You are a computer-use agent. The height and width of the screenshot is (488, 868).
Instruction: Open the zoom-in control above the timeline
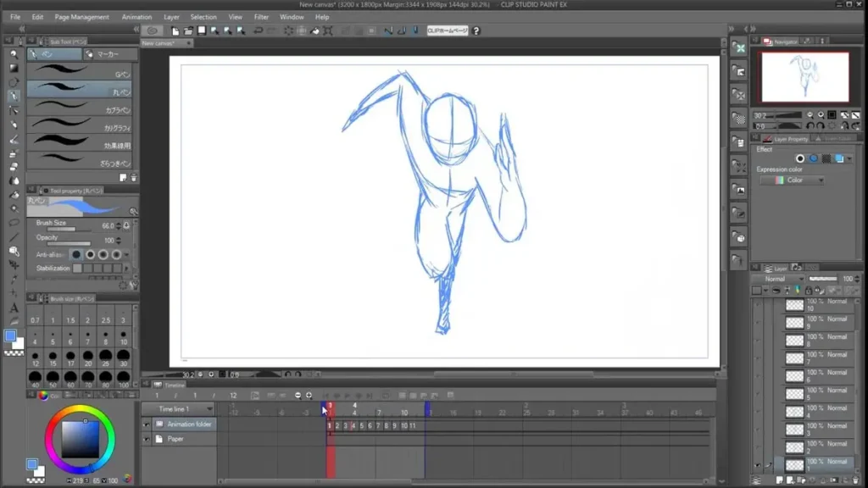pos(309,395)
